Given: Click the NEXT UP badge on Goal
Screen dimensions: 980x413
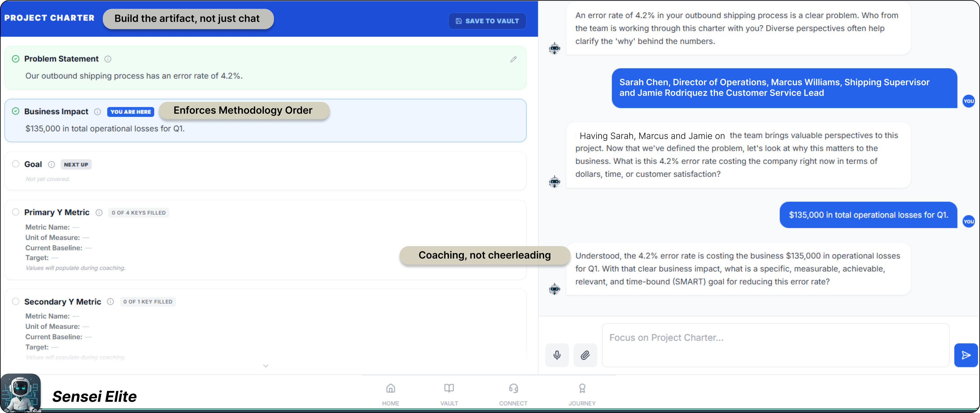Looking at the screenshot, I should point(76,164).
